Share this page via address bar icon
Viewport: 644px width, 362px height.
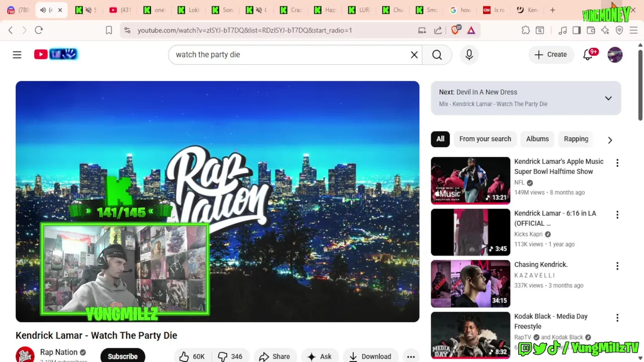tap(438, 30)
